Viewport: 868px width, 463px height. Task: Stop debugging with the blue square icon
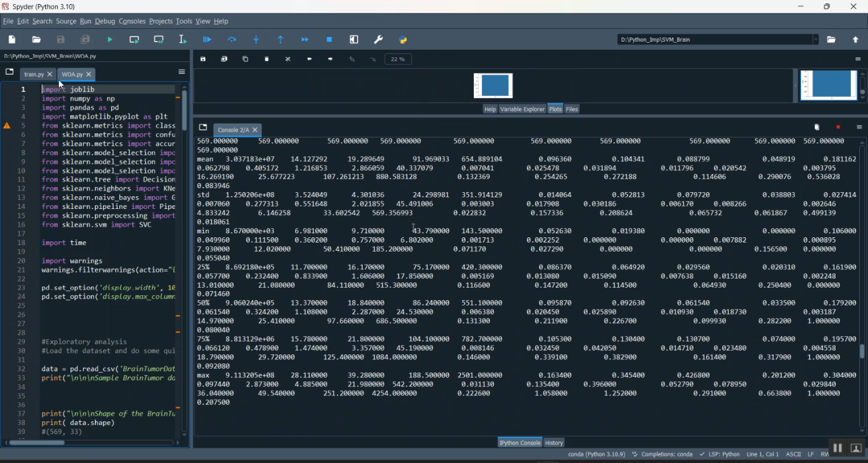tap(329, 40)
